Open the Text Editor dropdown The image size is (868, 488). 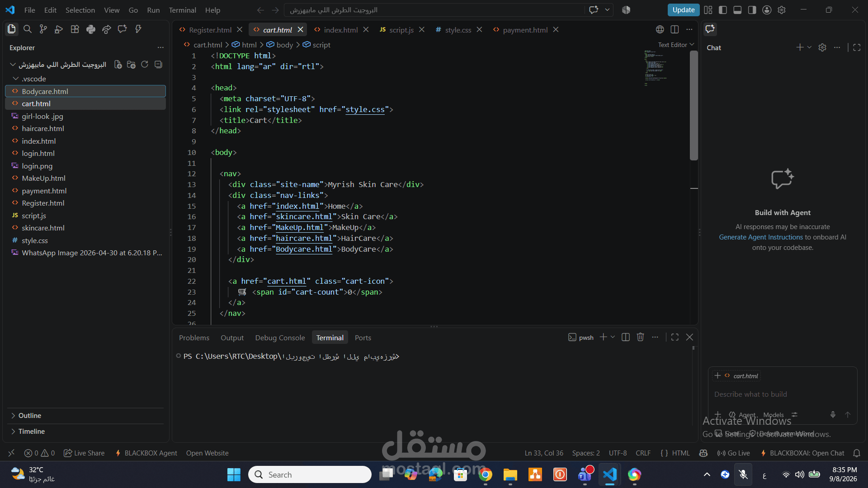click(x=676, y=45)
